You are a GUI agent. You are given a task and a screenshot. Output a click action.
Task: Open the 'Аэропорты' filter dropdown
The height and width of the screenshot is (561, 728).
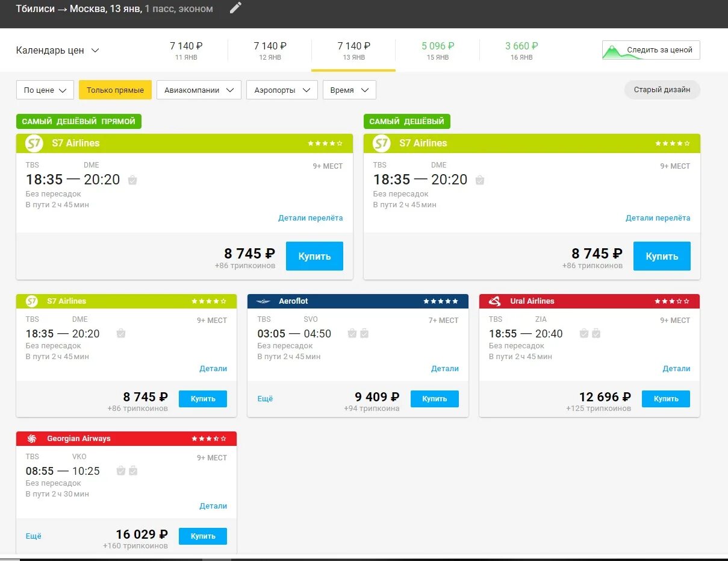click(x=282, y=90)
